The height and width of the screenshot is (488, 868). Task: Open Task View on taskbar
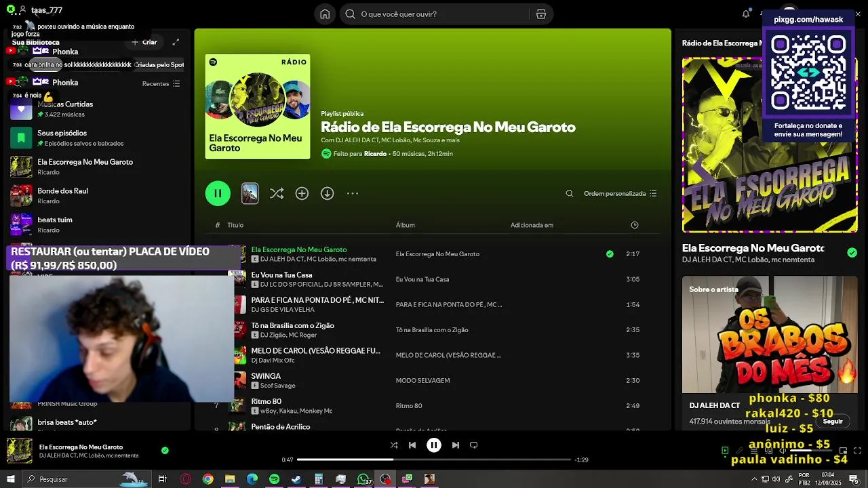(x=163, y=479)
